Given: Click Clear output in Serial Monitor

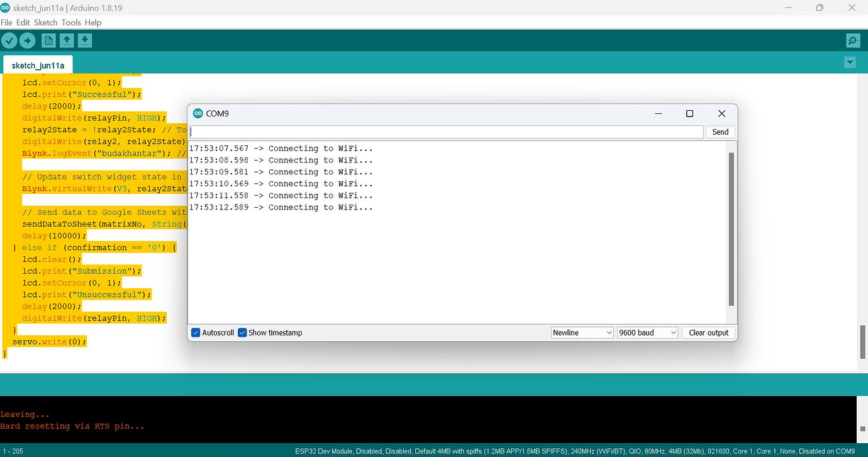Looking at the screenshot, I should (708, 332).
